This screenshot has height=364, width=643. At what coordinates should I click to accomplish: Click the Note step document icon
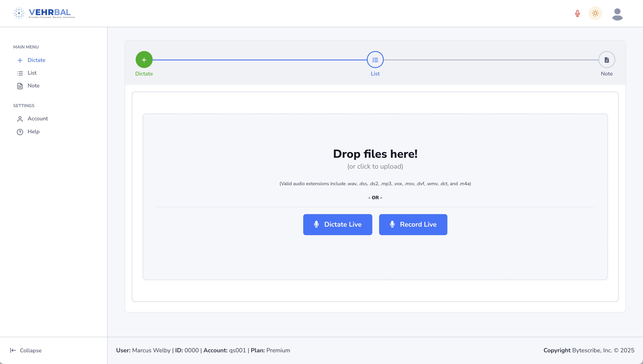click(606, 60)
